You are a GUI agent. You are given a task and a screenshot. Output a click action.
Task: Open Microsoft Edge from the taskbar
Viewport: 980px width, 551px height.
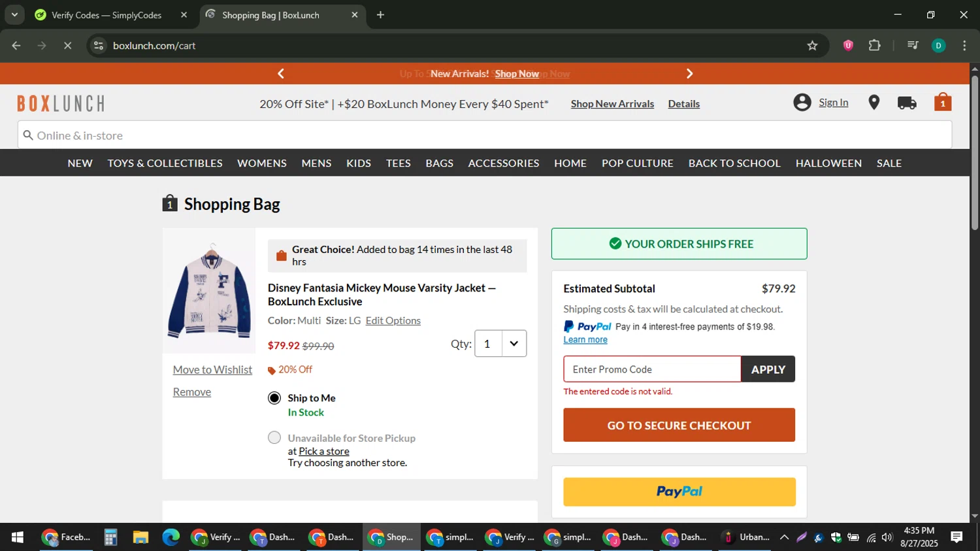(x=171, y=537)
